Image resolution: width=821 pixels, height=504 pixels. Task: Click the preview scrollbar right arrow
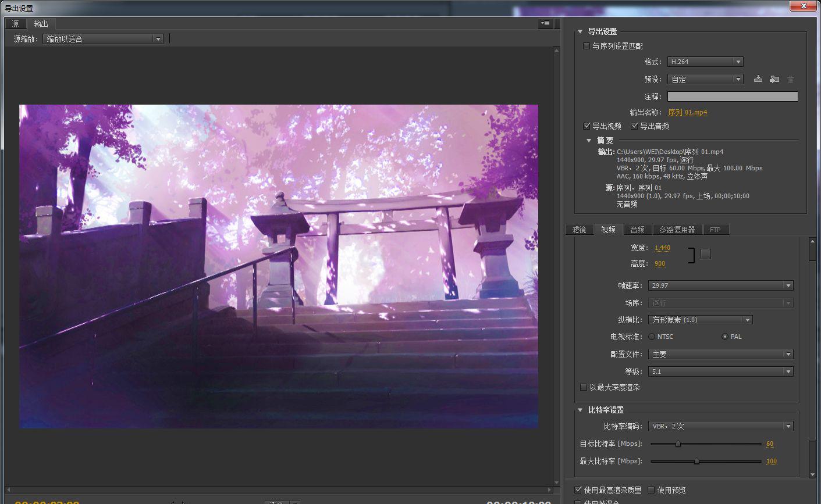click(549, 490)
